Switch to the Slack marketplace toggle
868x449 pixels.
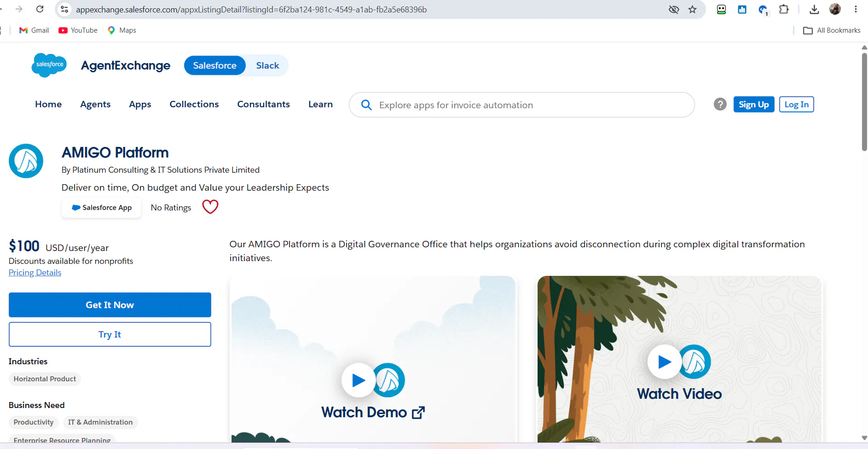point(267,65)
